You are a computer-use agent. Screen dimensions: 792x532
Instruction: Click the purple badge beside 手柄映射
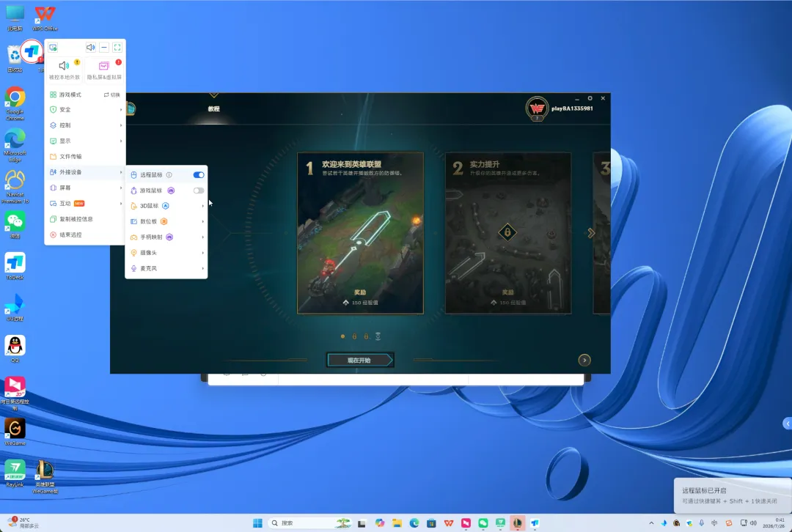(x=169, y=237)
